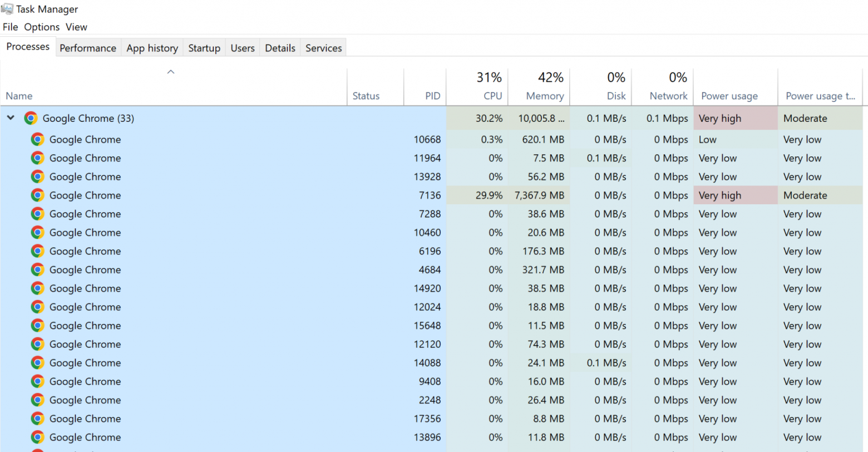Viewport: 868px width, 452px height.
Task: Click the 620.1 MB memory cell
Action: (x=539, y=139)
